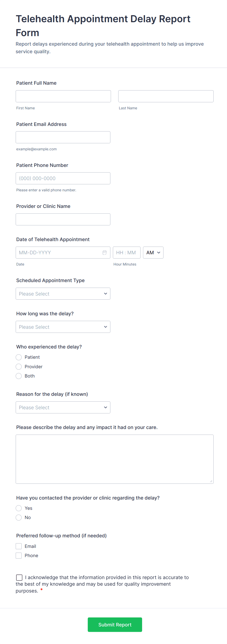Viewport: 227px width, 644px height.
Task: Select No for contacted the provider
Action: pyautogui.click(x=19, y=518)
